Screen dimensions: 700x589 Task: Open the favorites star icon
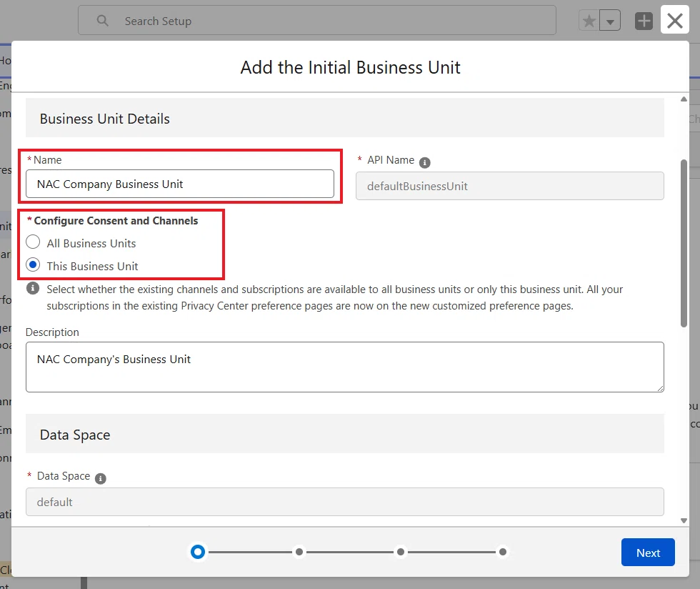(x=589, y=21)
